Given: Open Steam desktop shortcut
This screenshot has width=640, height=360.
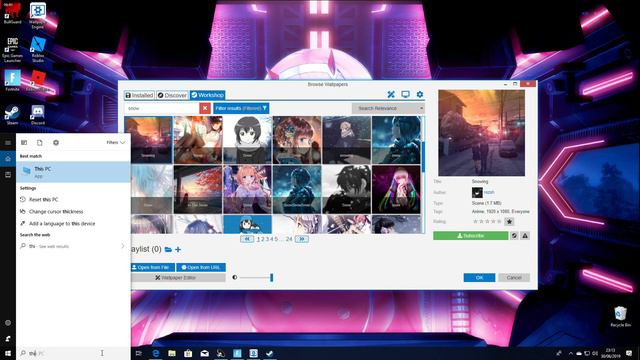Looking at the screenshot, I should click(x=12, y=115).
